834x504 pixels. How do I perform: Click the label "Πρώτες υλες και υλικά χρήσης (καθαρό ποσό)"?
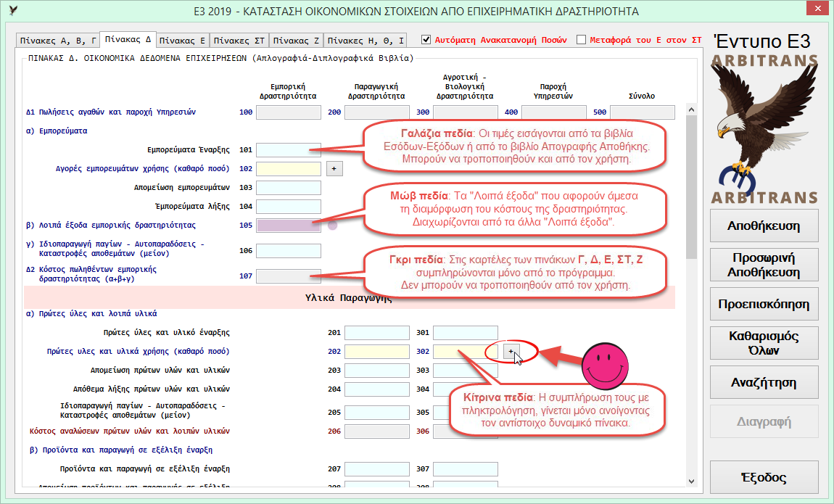(139, 352)
